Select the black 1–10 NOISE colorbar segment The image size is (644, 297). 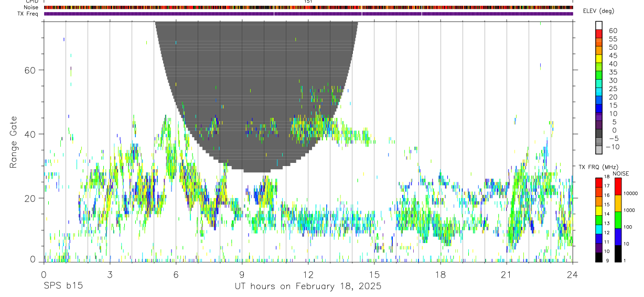[x=618, y=254]
